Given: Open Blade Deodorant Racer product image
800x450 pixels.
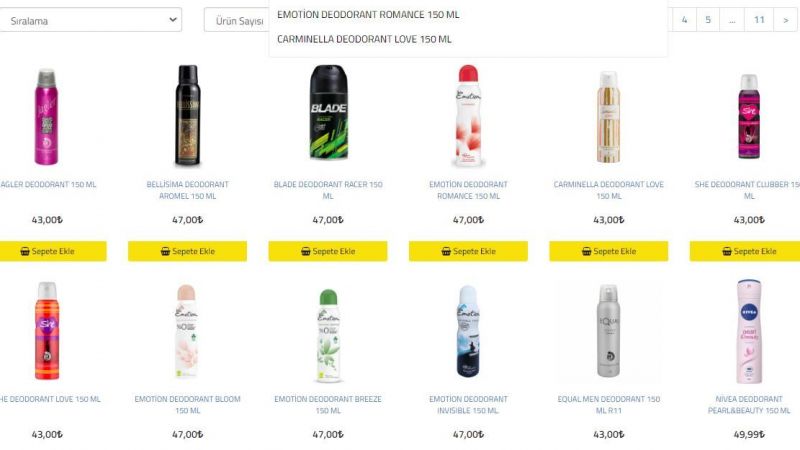Looking at the screenshot, I should 328,113.
